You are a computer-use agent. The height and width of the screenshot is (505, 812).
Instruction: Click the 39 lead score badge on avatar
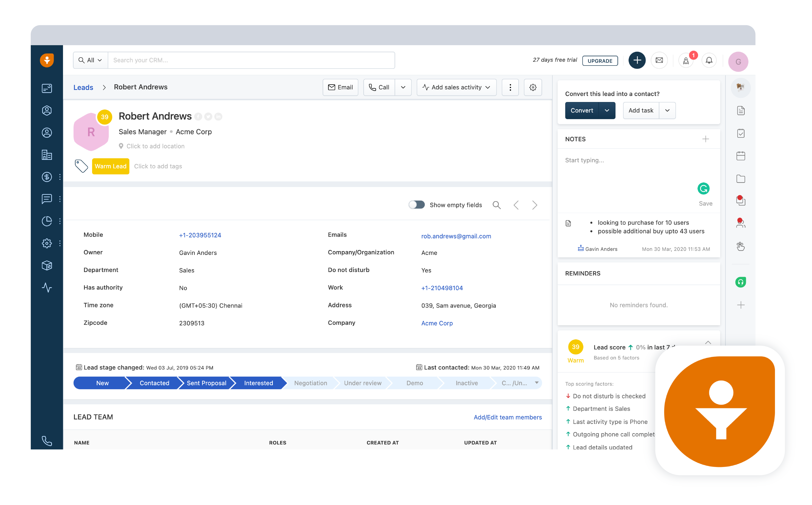(105, 117)
